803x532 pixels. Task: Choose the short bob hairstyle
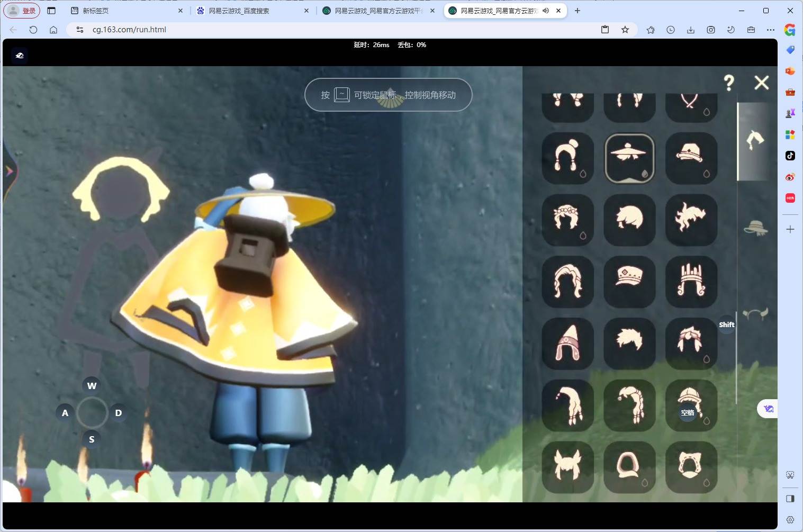click(x=629, y=220)
